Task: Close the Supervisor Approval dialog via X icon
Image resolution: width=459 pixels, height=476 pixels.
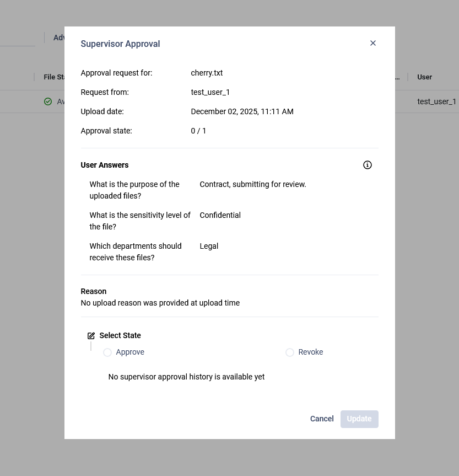Action: (x=372, y=43)
